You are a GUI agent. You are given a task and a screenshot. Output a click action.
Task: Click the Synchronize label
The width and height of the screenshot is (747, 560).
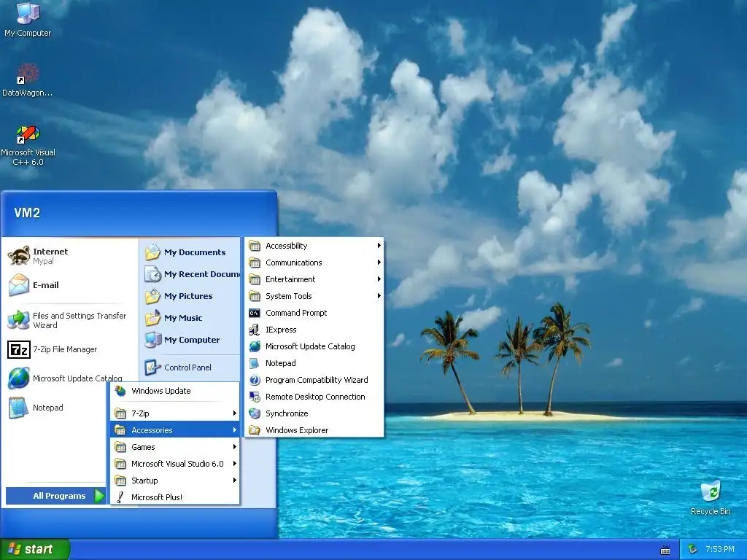[x=287, y=413]
